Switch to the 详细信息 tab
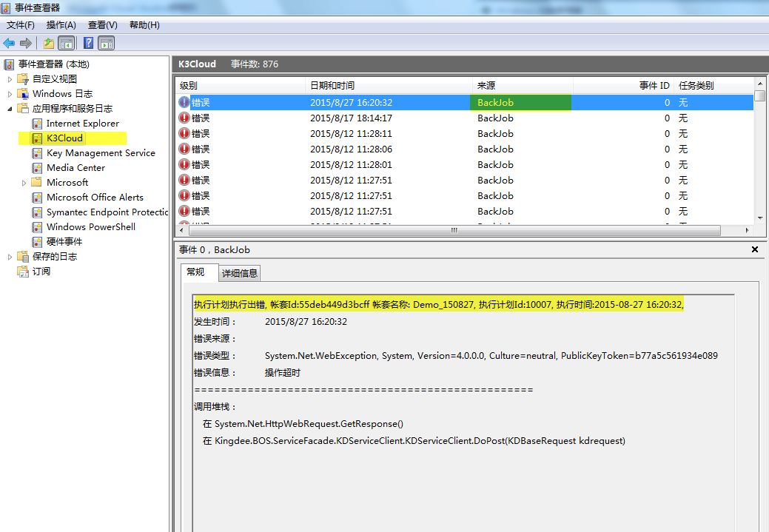769x532 pixels. point(239,273)
